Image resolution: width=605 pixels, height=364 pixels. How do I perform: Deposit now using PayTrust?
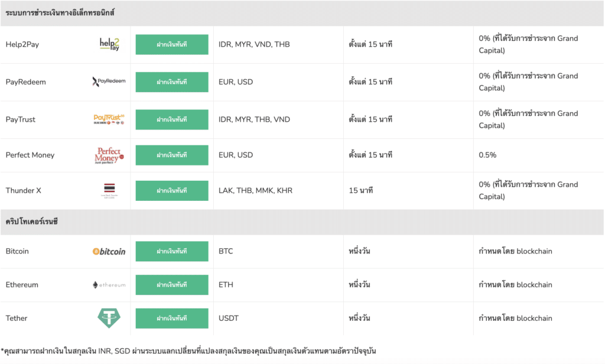(x=172, y=119)
